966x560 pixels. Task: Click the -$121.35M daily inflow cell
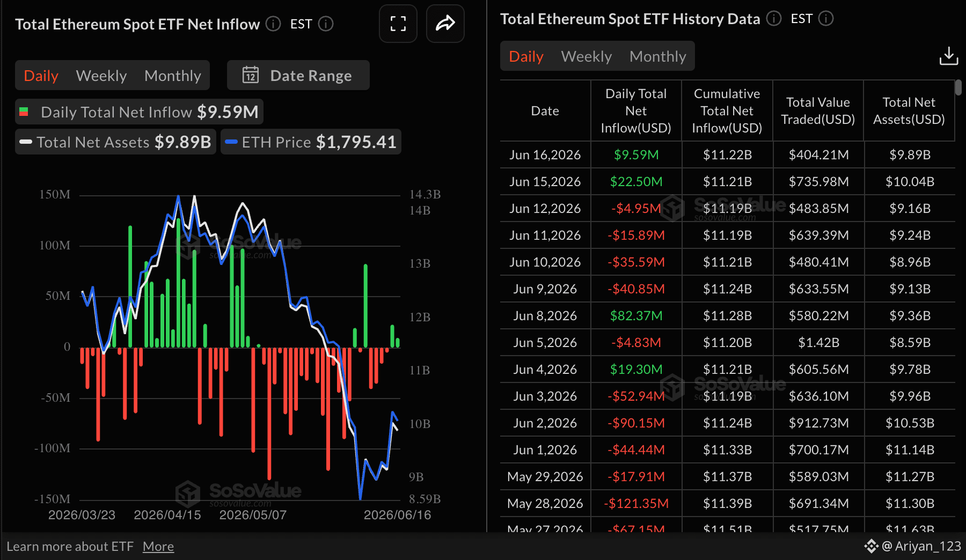pyautogui.click(x=636, y=503)
